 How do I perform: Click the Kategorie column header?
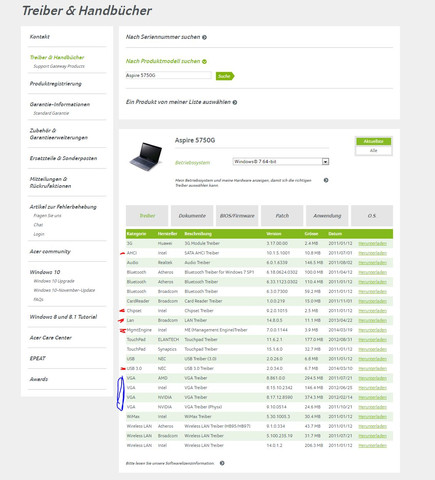[136, 234]
